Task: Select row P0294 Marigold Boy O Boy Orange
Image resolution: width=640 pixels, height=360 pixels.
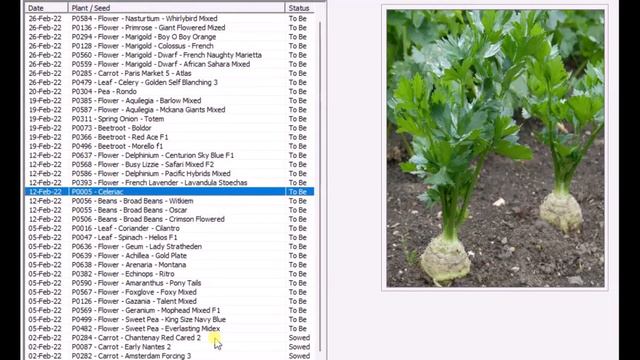Action: (x=169, y=37)
